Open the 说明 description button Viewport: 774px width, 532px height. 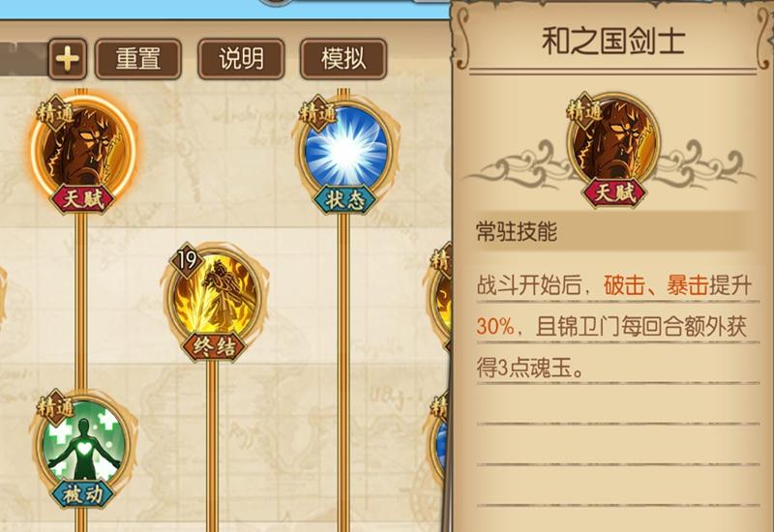click(x=241, y=59)
